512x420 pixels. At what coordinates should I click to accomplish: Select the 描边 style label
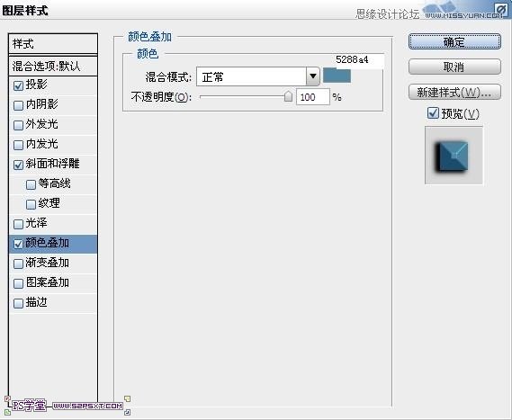pos(37,302)
